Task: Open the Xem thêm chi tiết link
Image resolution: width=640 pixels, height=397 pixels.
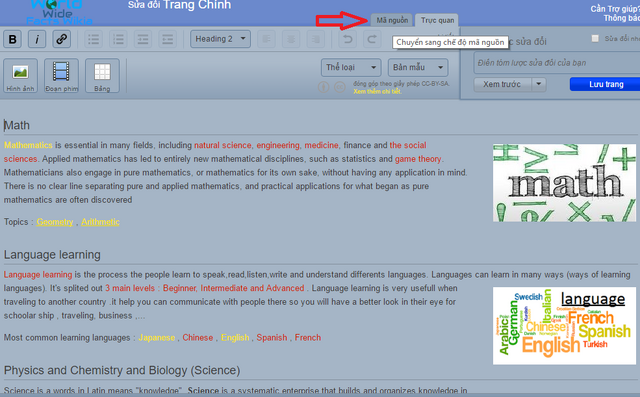Action: (377, 91)
